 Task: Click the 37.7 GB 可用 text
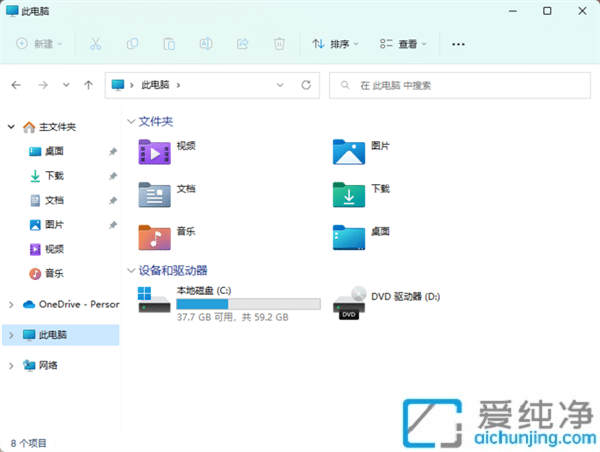[x=205, y=317]
